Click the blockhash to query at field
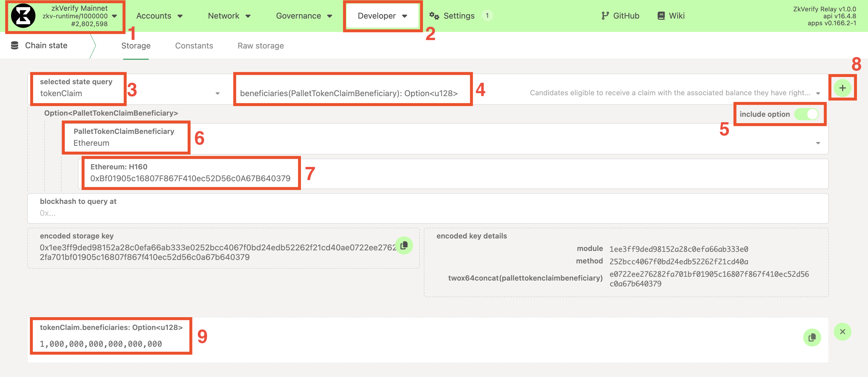 [427, 213]
